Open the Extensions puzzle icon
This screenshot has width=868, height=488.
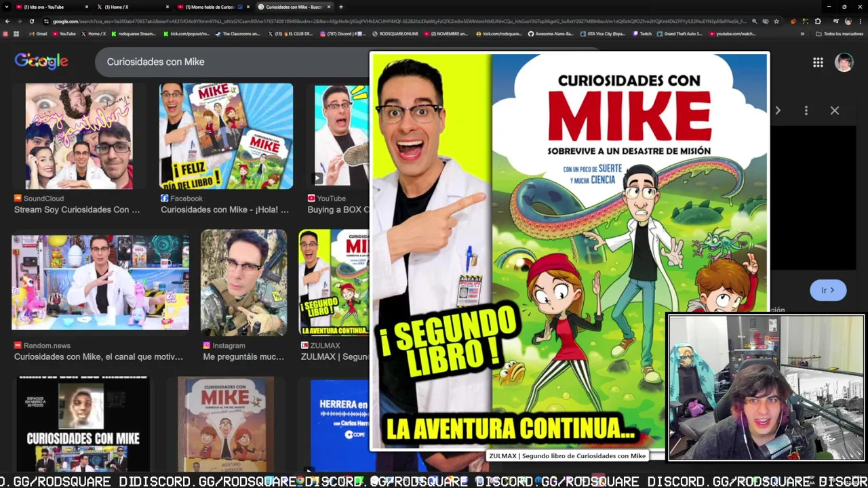[818, 21]
